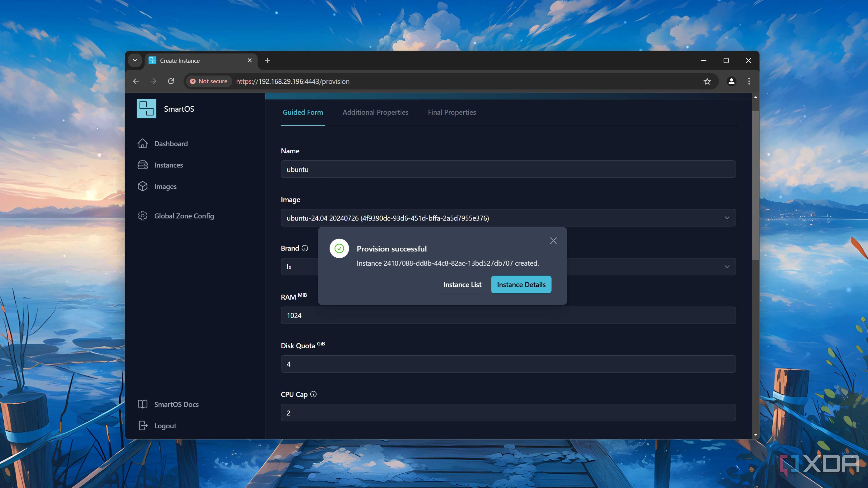Viewport: 868px width, 488px height.
Task: Open the Chrome three-dot menu
Action: tap(749, 81)
